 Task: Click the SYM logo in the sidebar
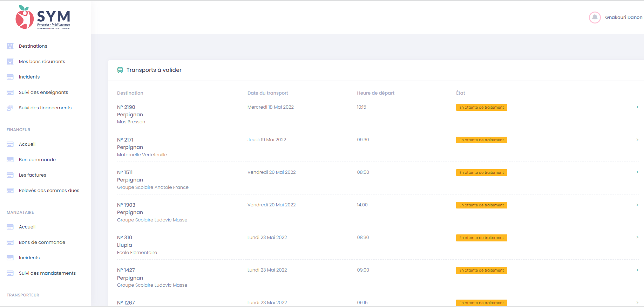click(x=43, y=18)
